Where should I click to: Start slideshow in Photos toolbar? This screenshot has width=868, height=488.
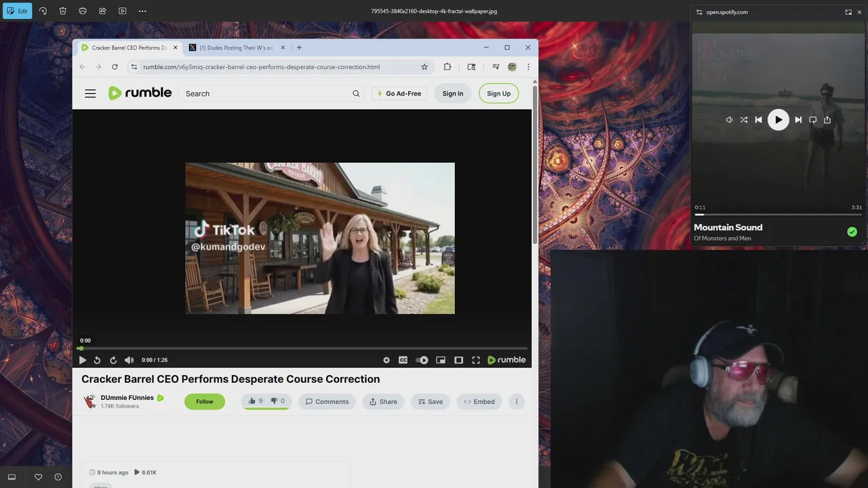(122, 11)
